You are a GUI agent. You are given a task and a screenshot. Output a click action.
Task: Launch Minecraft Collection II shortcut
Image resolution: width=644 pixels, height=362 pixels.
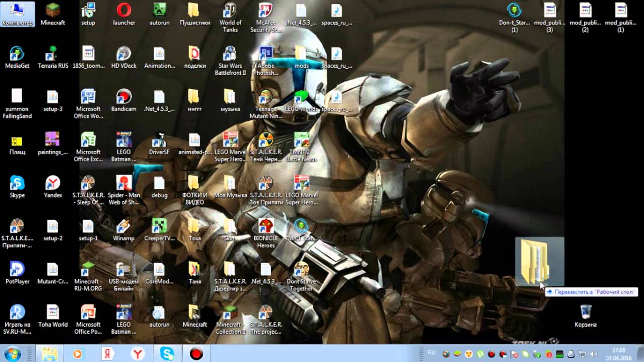(230, 320)
